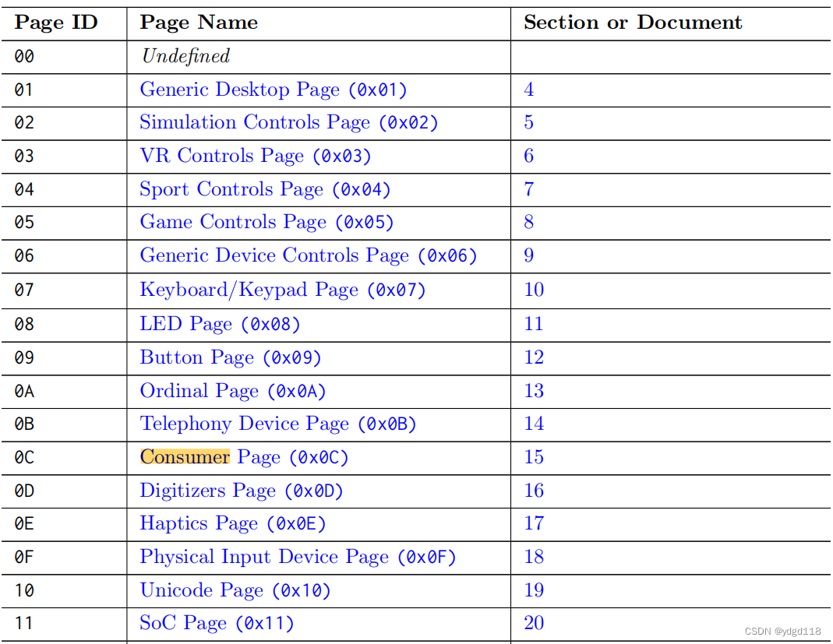This screenshot has width=833, height=644.
Task: Open section 15 for the Consumer Page
Action: pos(534,458)
